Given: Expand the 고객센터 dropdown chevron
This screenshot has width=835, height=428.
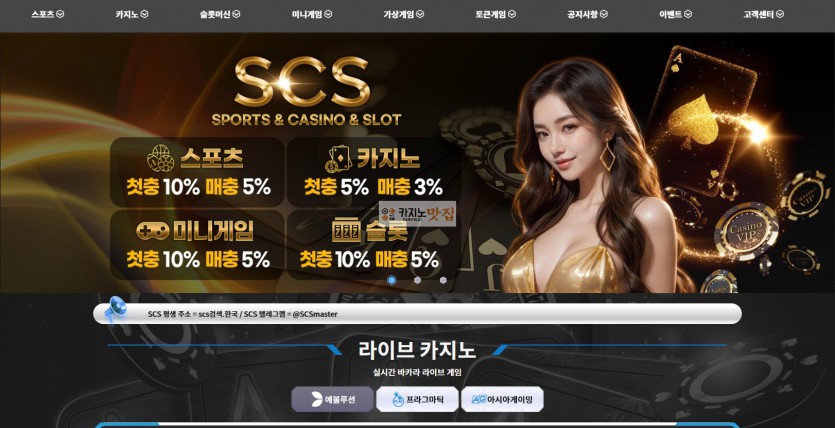Looking at the screenshot, I should (x=780, y=14).
